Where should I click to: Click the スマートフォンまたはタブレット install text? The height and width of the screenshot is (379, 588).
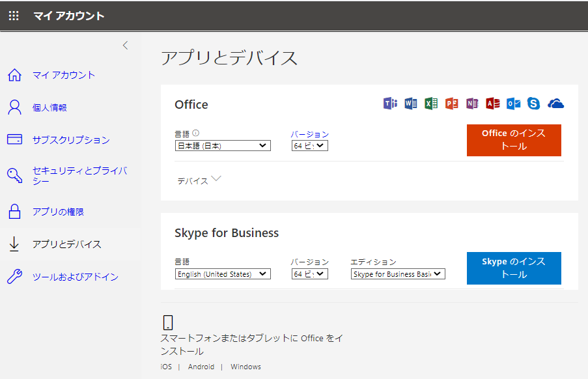pyautogui.click(x=251, y=344)
